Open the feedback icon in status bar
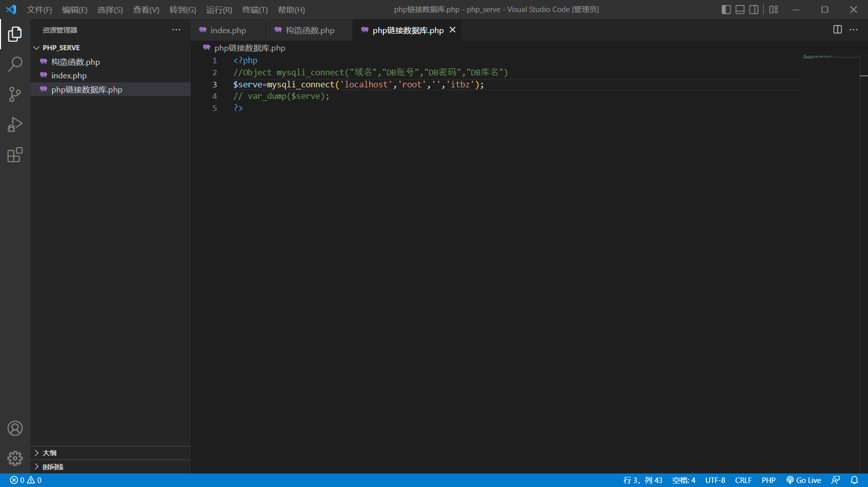 [835, 480]
